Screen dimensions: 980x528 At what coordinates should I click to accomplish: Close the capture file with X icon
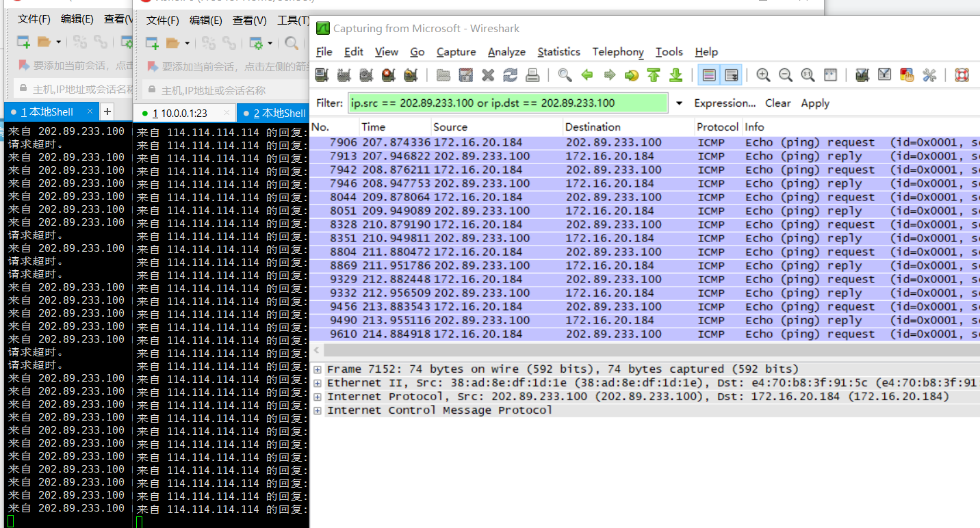488,75
